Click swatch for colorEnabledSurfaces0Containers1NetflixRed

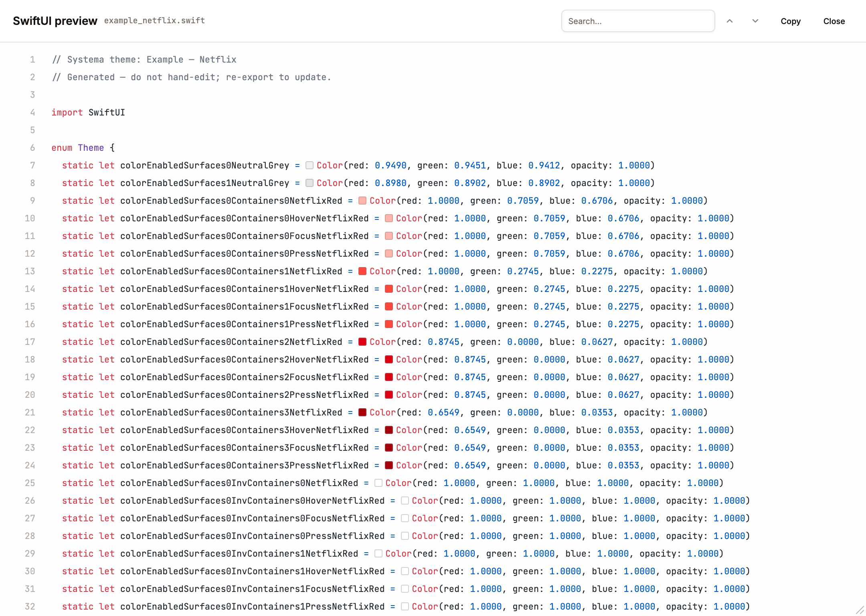[362, 271]
